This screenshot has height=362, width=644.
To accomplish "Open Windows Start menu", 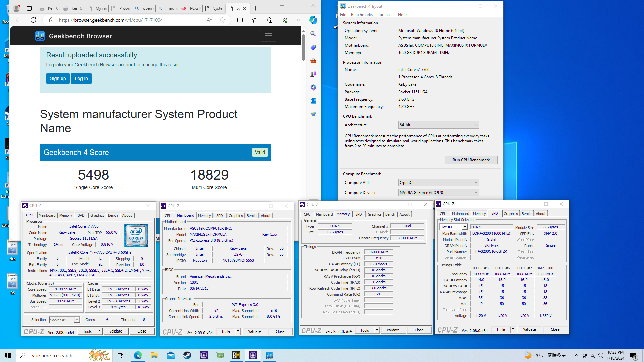I will [8, 355].
